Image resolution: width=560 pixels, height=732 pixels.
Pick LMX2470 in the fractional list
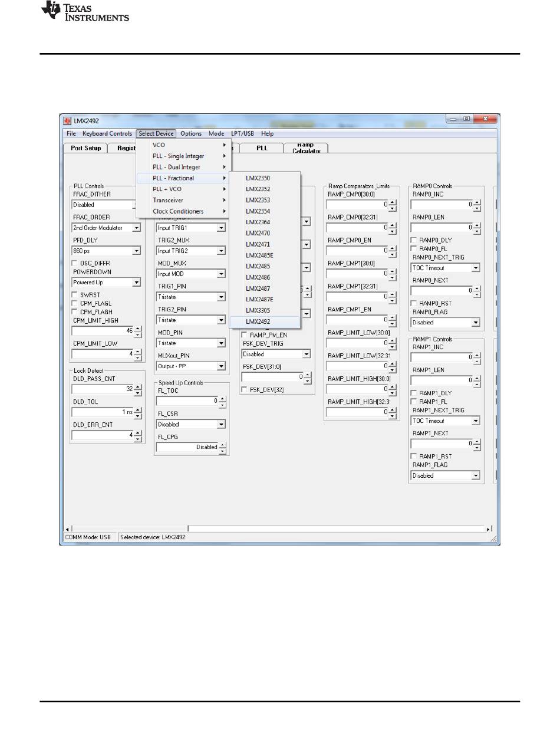coord(265,234)
